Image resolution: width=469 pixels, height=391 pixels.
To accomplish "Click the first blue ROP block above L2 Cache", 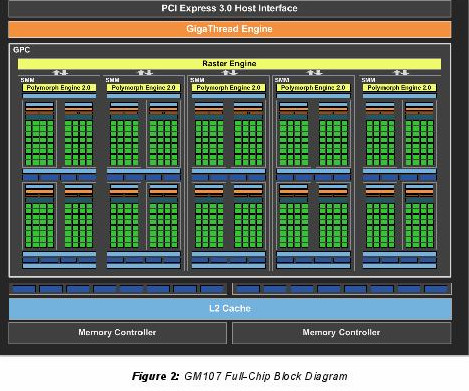I will coord(24,289).
